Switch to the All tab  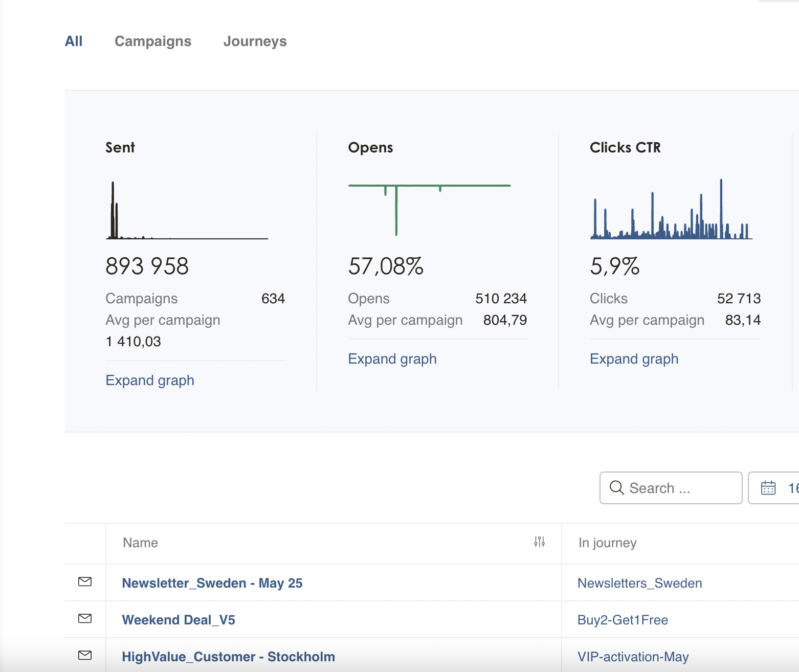tap(74, 41)
